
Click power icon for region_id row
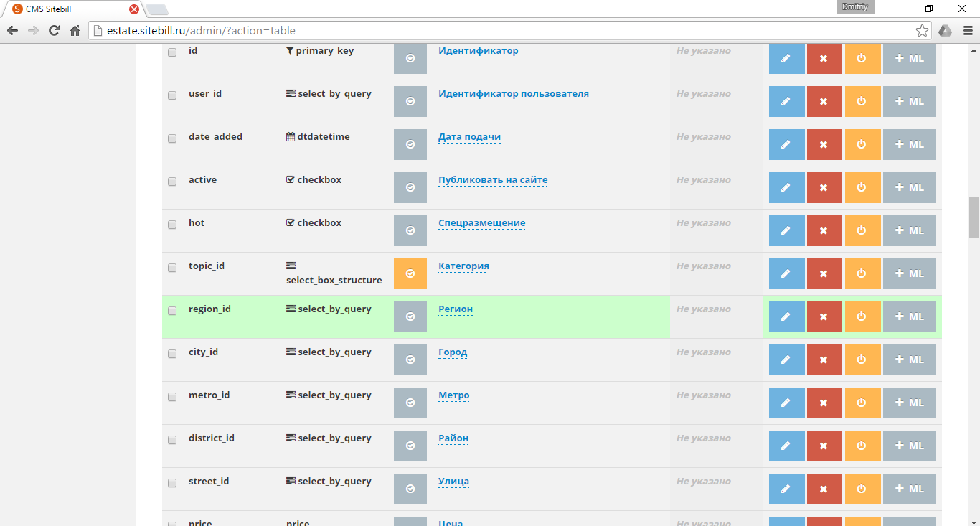pos(862,317)
